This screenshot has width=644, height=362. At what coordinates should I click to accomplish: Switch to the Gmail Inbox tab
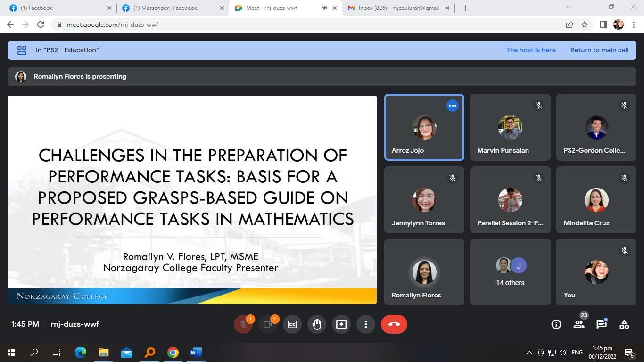398,8
